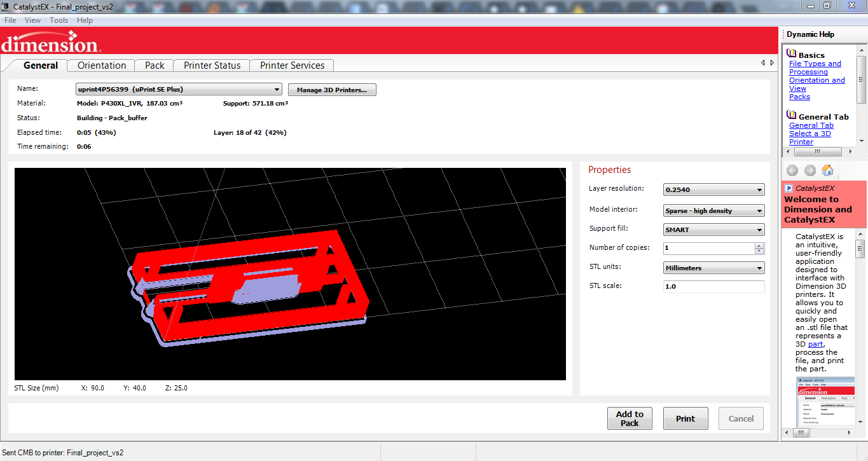Image resolution: width=868 pixels, height=461 pixels.
Task: Open the Help menu
Action: (85, 20)
